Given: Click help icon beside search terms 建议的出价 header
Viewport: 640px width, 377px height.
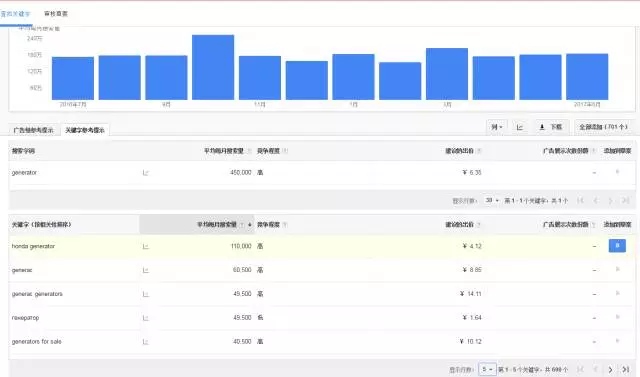Looking at the screenshot, I should pos(479,151).
